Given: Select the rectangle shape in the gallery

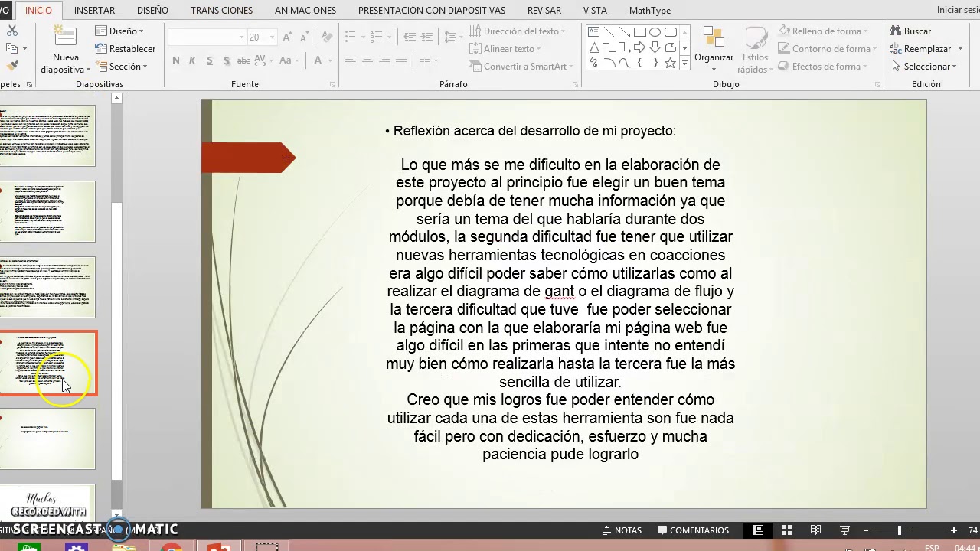Looking at the screenshot, I should click(x=640, y=32).
